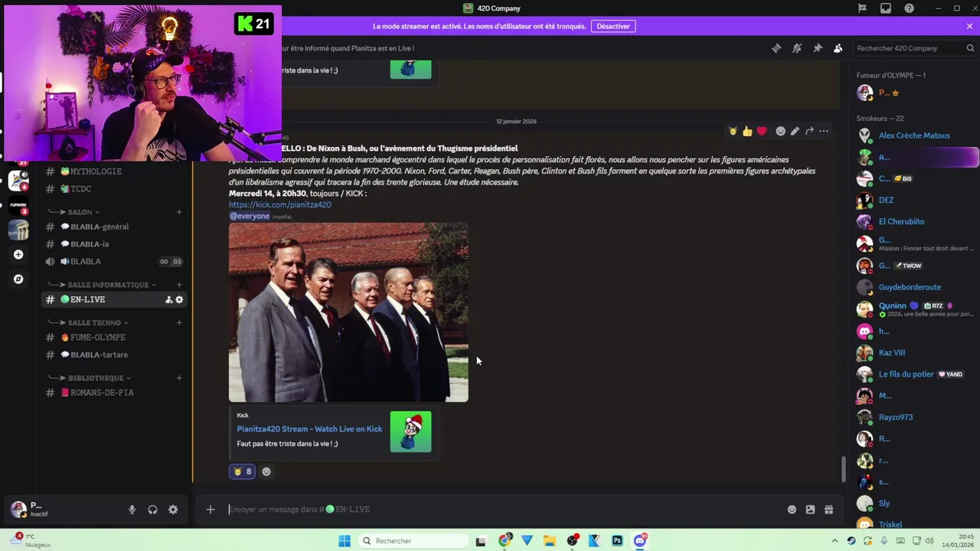Open the message more options ellipsis
Image resolution: width=980 pixels, height=551 pixels.
coord(824,132)
